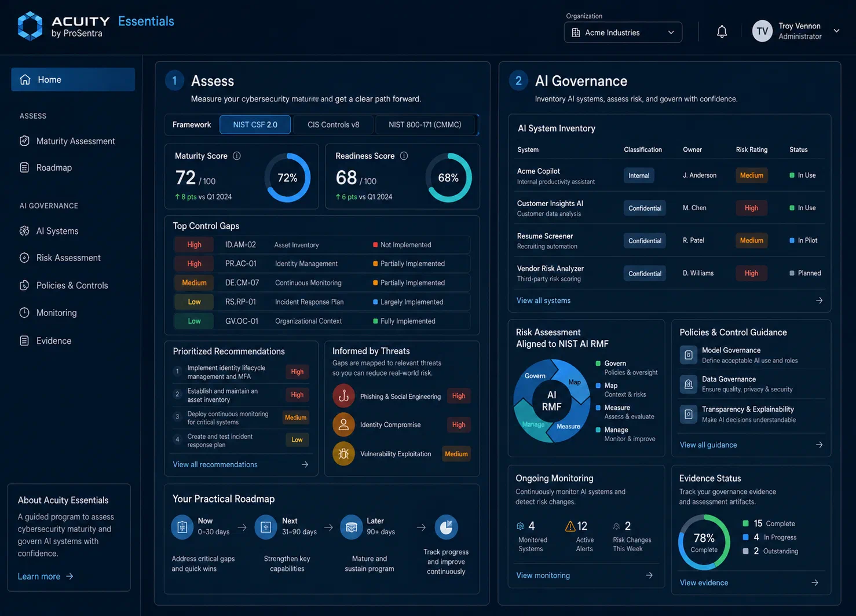Click the Track progress pie icon

click(x=446, y=527)
